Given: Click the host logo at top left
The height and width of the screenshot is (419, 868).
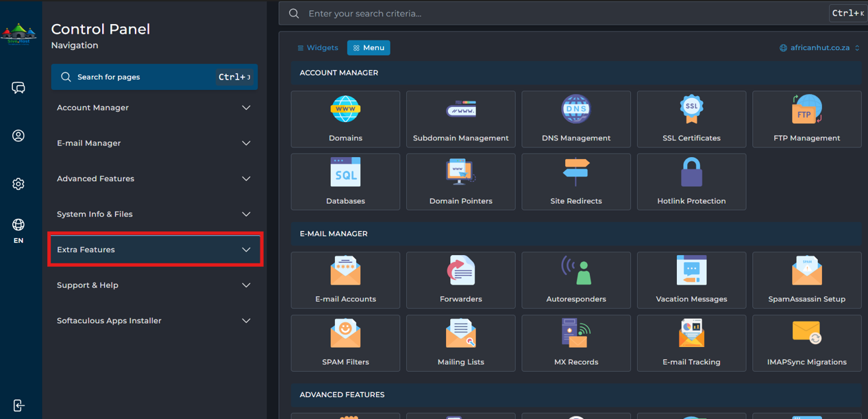Looking at the screenshot, I should tap(19, 34).
